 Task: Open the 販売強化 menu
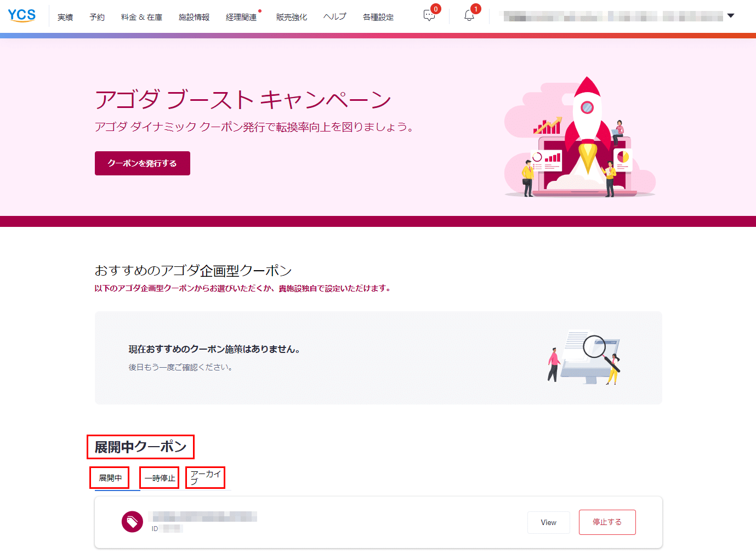point(292,17)
